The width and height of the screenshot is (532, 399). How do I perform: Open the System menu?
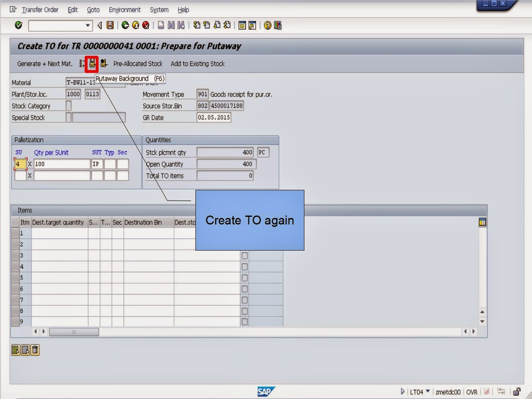pyautogui.click(x=159, y=10)
